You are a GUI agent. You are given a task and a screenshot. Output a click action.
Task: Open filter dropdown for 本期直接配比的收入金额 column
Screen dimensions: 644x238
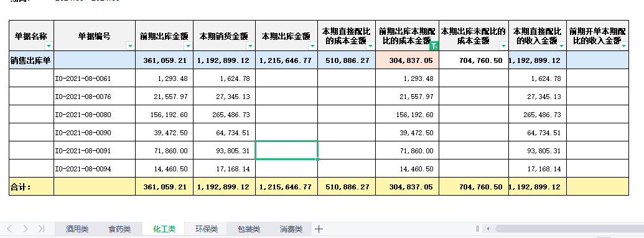coord(561,46)
